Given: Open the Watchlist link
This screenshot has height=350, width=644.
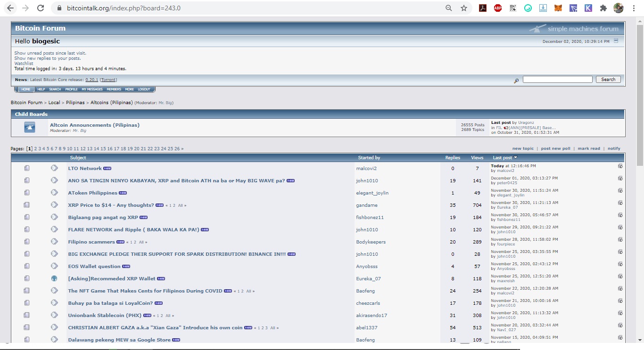Looking at the screenshot, I should (x=24, y=64).
